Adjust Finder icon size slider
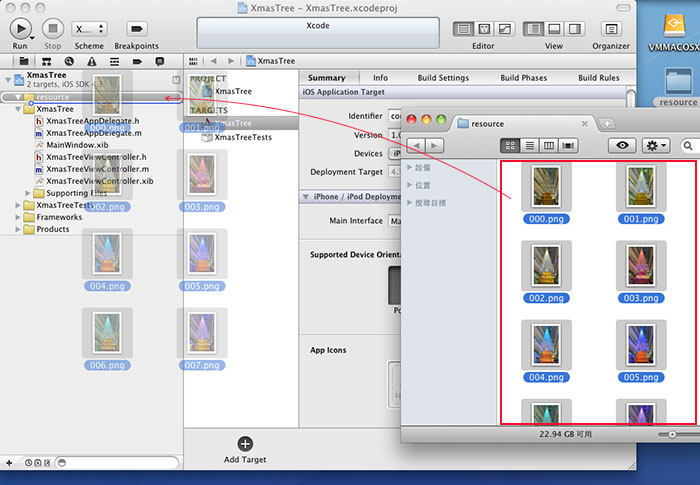Viewport: 700px width, 485px height. click(671, 434)
